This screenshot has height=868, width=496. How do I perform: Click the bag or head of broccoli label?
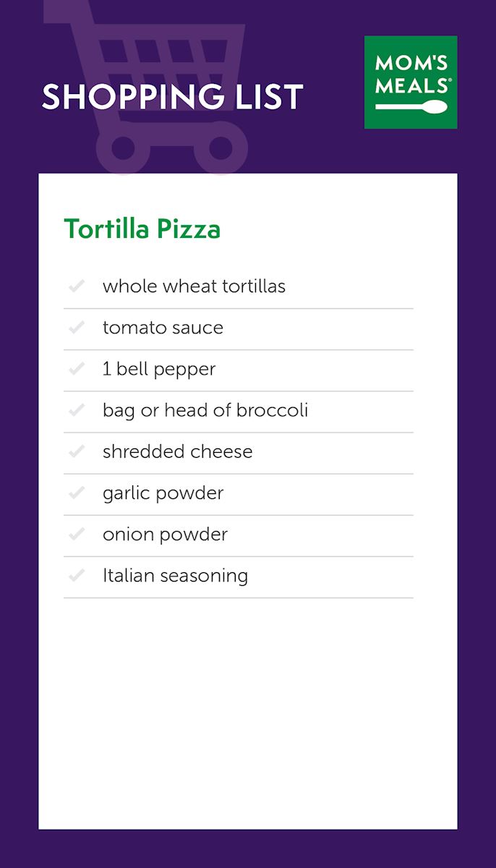[x=205, y=410]
